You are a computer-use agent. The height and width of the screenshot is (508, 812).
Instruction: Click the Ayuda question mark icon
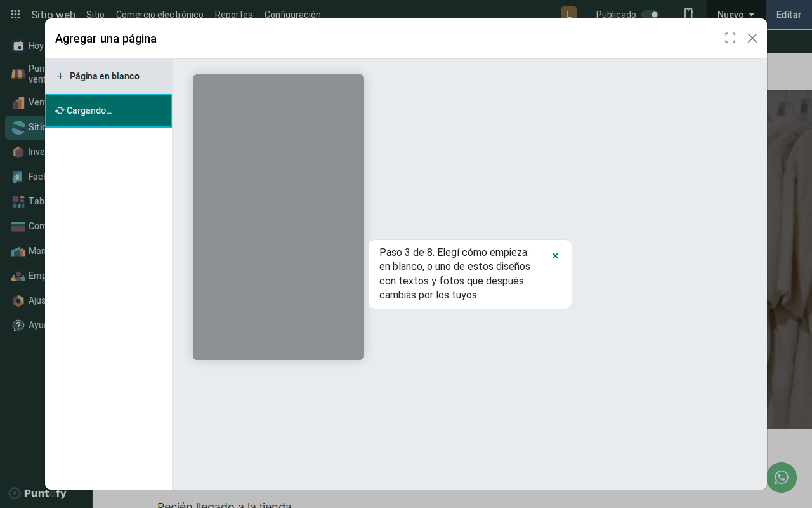[x=18, y=325]
